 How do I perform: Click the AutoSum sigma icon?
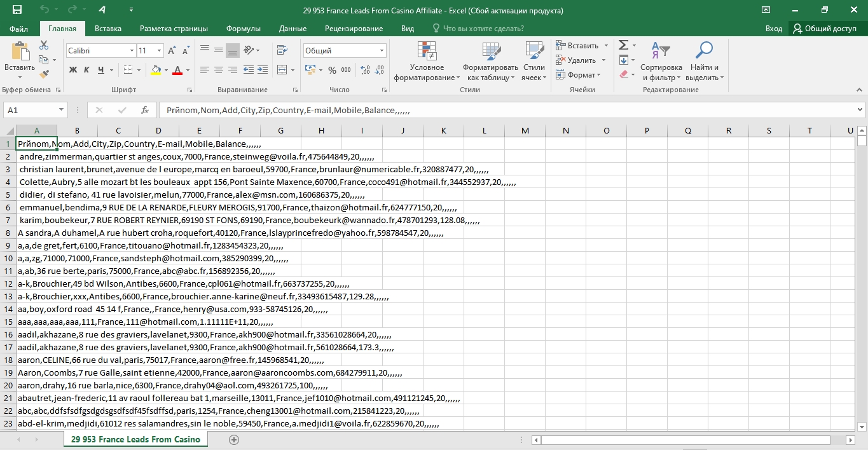[x=623, y=45]
